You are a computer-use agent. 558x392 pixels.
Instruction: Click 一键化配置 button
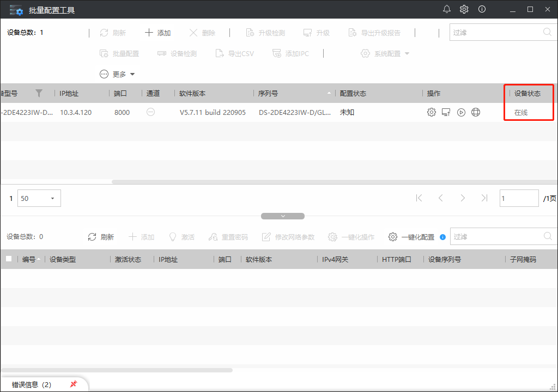coord(411,237)
